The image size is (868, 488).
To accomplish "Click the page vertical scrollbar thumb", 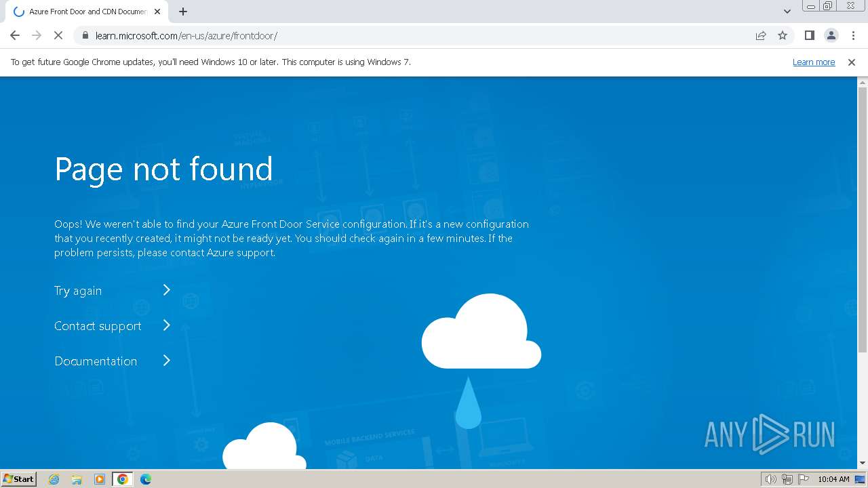I will click(x=863, y=220).
